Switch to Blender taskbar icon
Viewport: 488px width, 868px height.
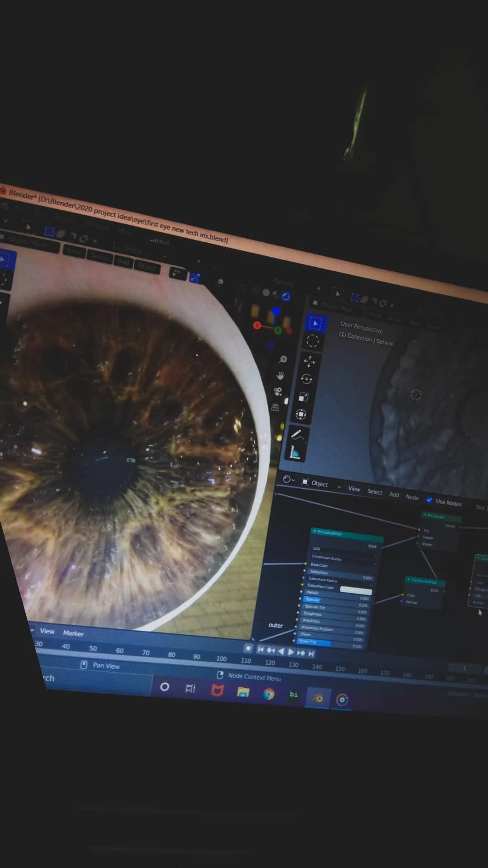pyautogui.click(x=318, y=698)
